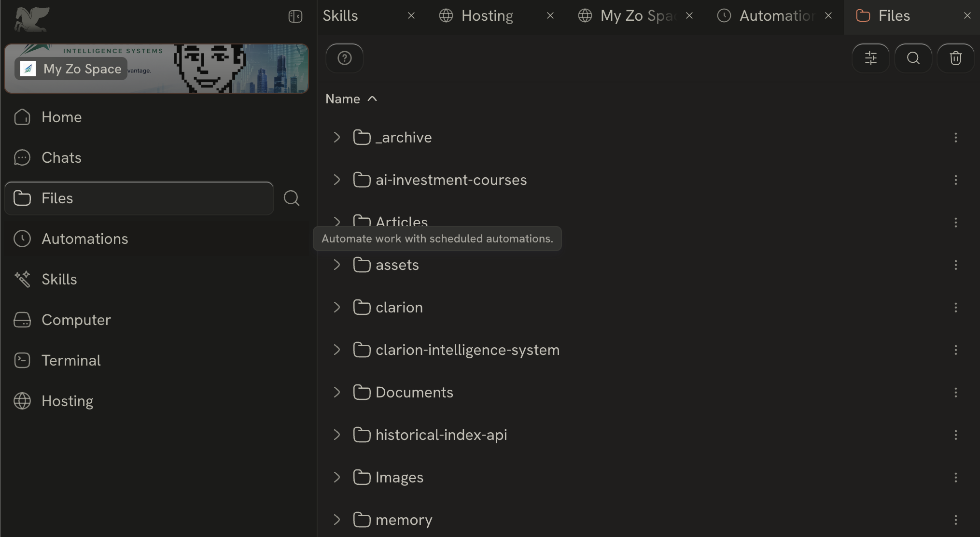Sort files by Name column
This screenshot has height=537, width=980.
pyautogui.click(x=351, y=99)
